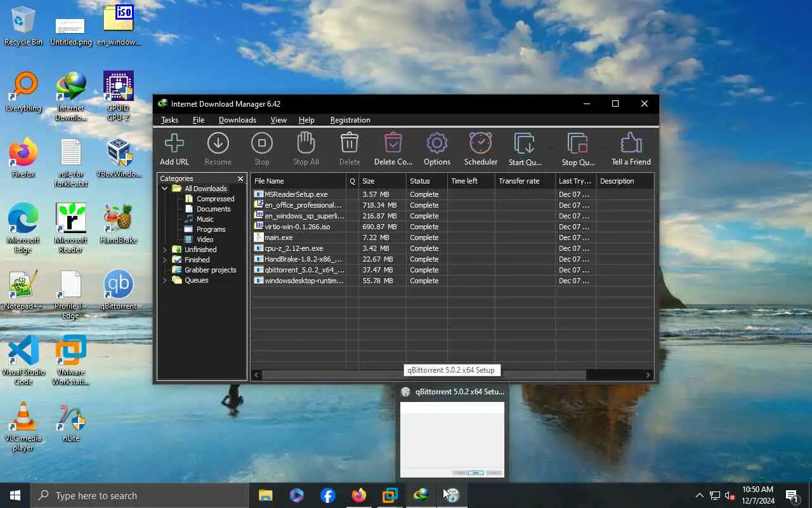Sort by the Status column header

(x=427, y=181)
